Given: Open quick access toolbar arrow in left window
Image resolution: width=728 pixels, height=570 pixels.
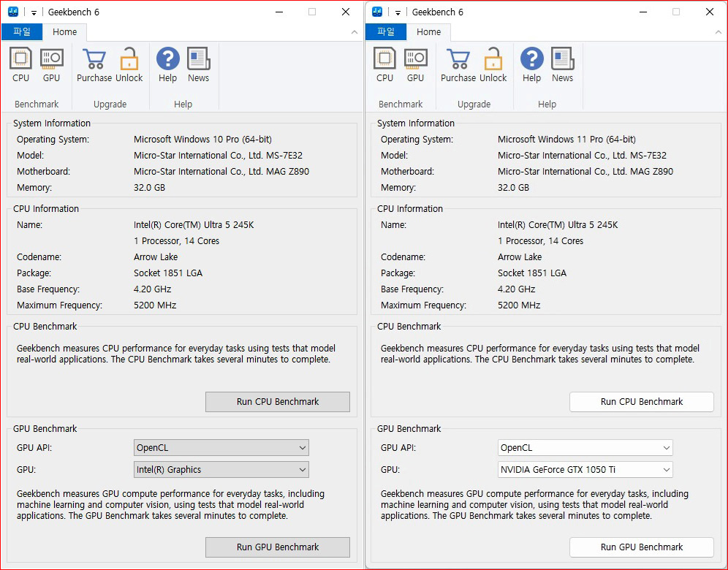Looking at the screenshot, I should coord(34,12).
